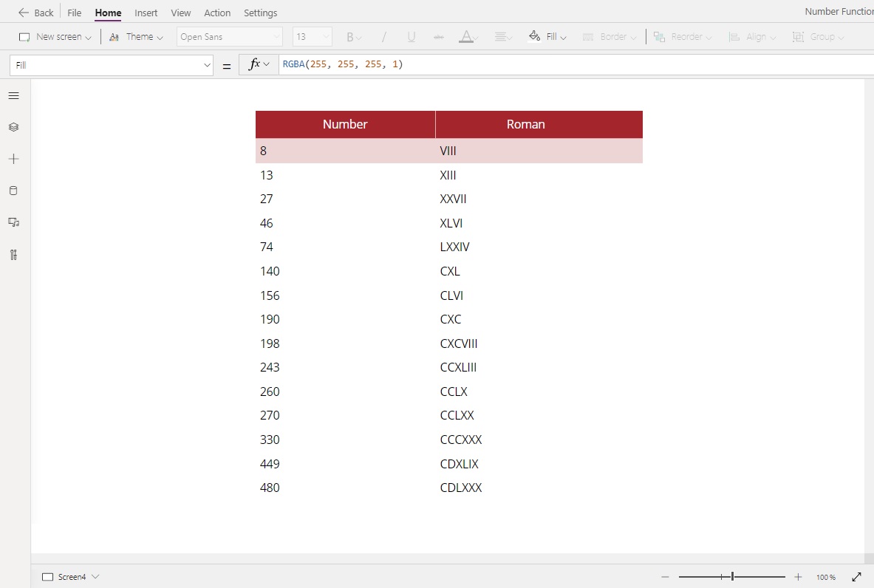The image size is (874, 588).
Task: Open the Group dropdown
Action: coord(819,37)
